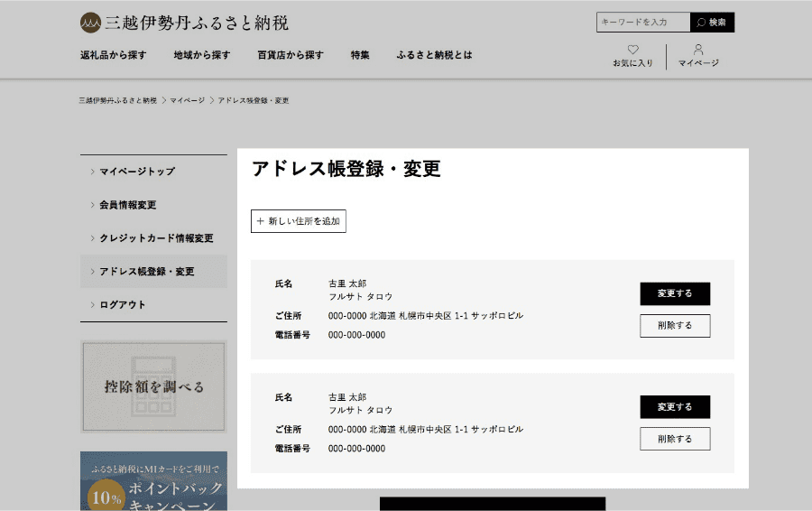
Task: Open My Page via the person icon
Action: point(698,51)
